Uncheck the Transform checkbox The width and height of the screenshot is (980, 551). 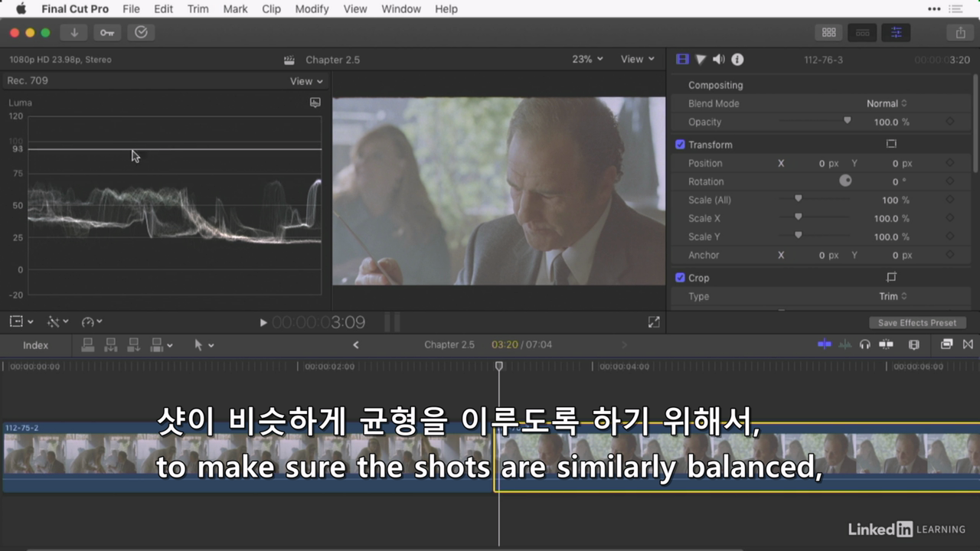pos(680,145)
